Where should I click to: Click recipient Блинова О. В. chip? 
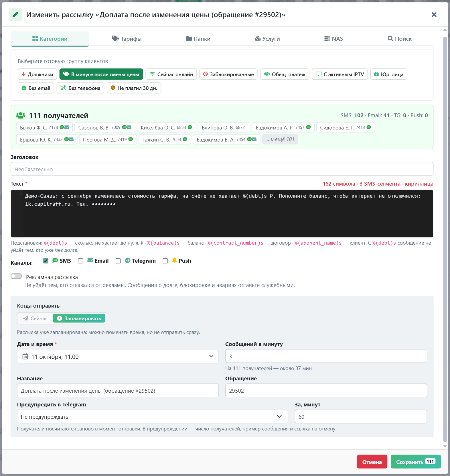click(224, 127)
